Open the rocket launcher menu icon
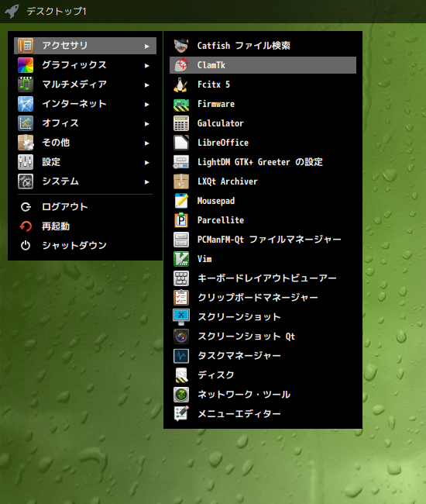The image size is (426, 504). click(12, 12)
